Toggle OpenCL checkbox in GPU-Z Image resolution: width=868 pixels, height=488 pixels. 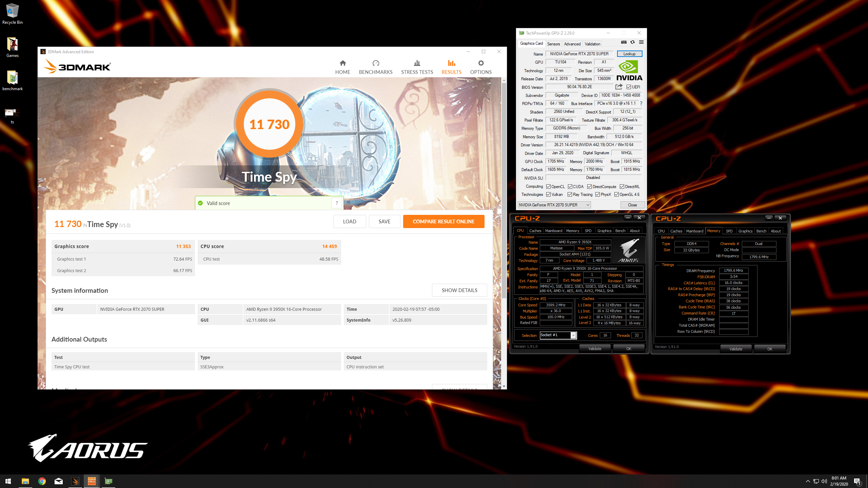[x=548, y=187]
